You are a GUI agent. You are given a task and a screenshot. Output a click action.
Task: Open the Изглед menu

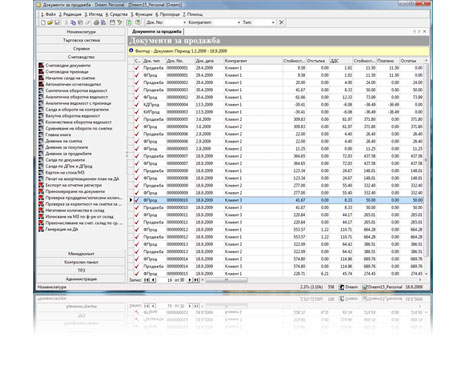(93, 14)
